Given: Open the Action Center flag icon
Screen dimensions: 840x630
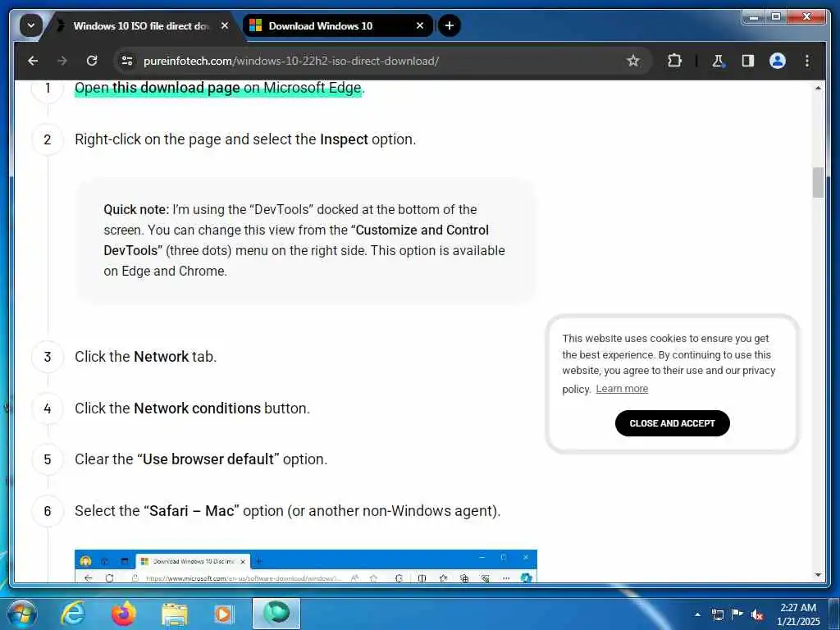Looking at the screenshot, I should click(737, 614).
